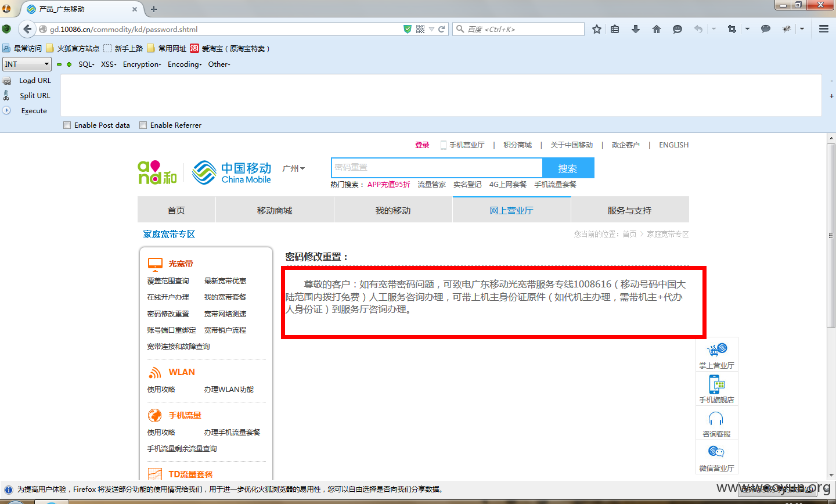The width and height of the screenshot is (836, 504).
Task: Enable the Post data checkbox
Action: [67, 125]
